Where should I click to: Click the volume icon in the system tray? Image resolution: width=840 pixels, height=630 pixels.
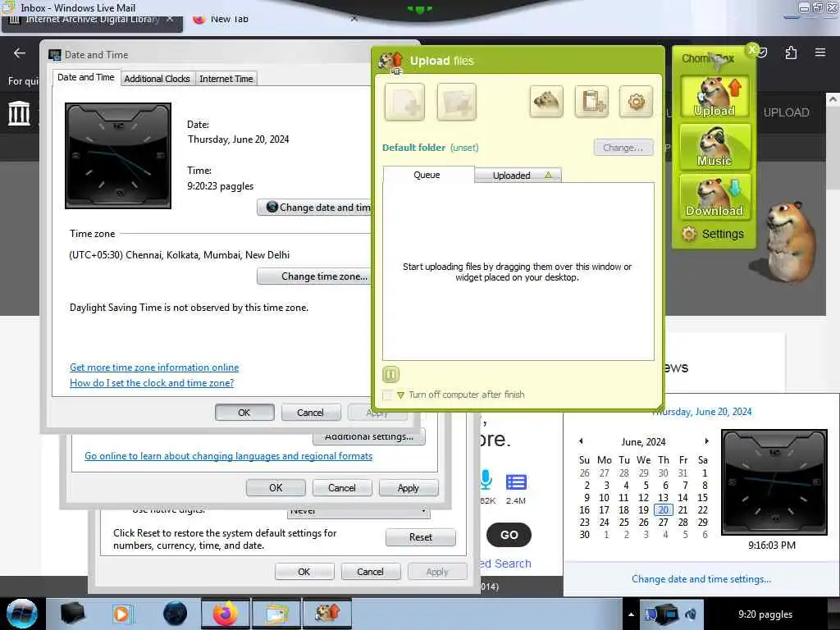point(691,614)
